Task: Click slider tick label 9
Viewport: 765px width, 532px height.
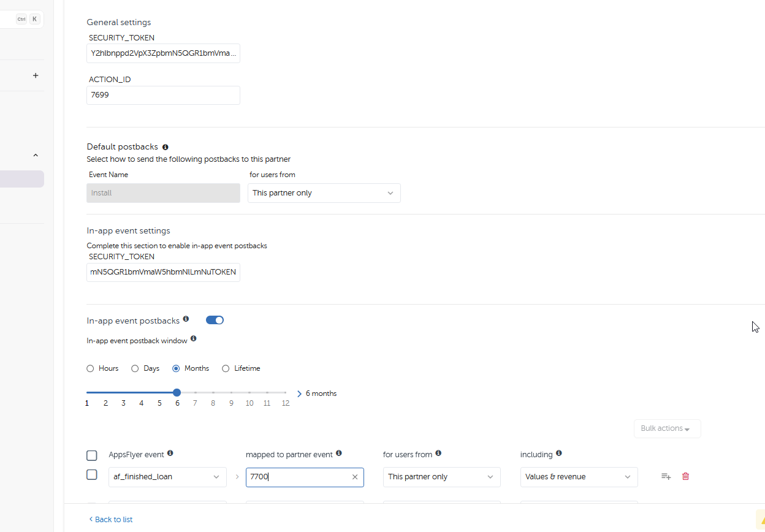Action: click(x=232, y=403)
